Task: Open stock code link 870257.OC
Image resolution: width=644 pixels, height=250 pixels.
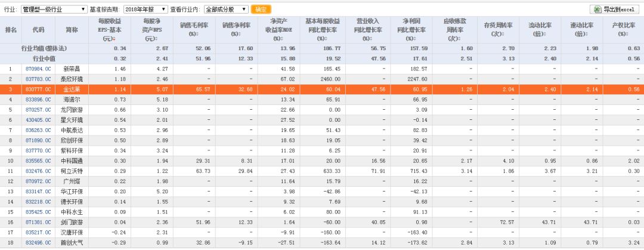Action: [38, 110]
